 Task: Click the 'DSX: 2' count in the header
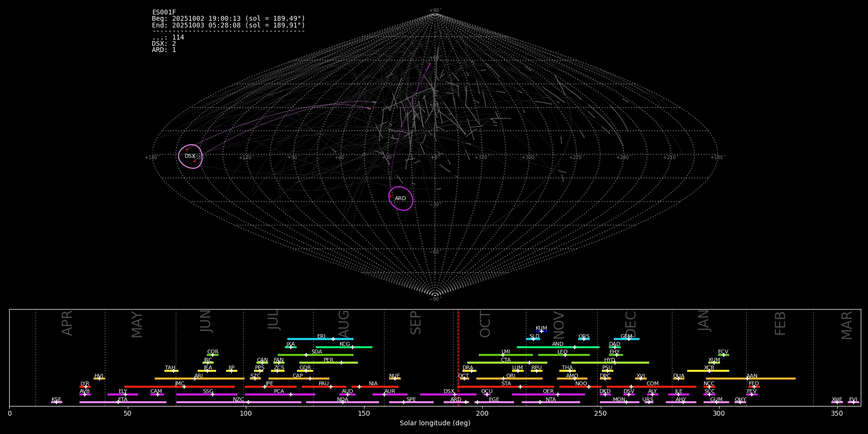(164, 44)
